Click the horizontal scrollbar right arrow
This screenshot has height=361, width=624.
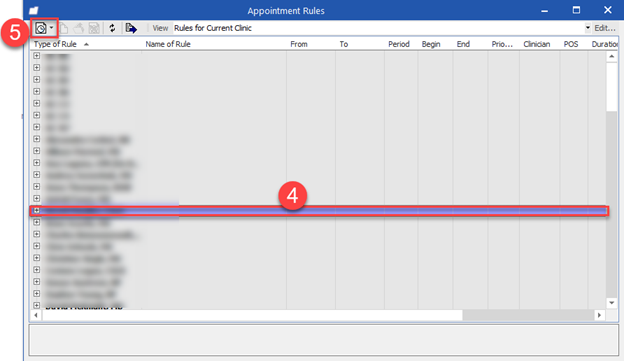(x=599, y=315)
